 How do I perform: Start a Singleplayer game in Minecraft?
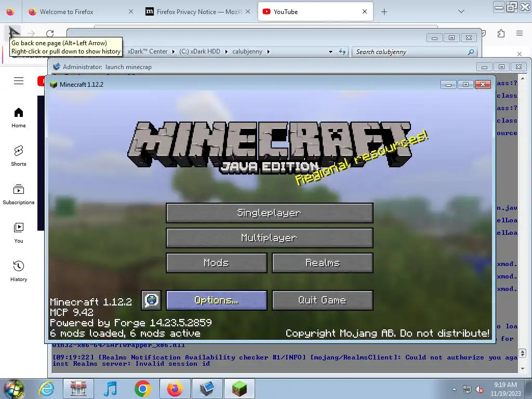[x=270, y=212]
